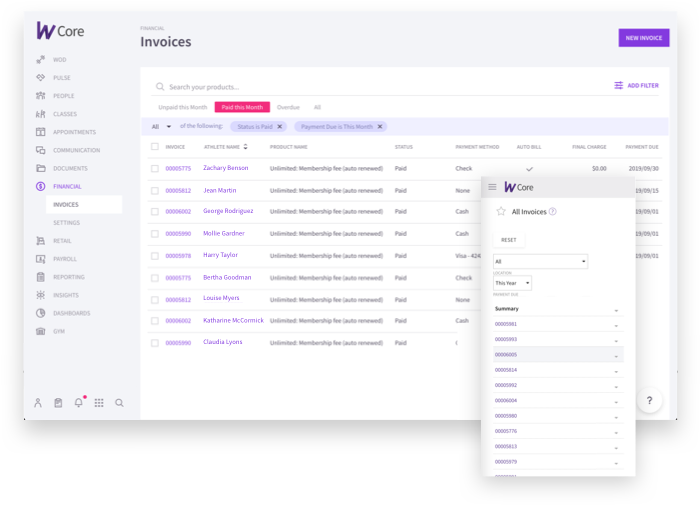The width and height of the screenshot is (700, 508).
Task: Check the Jean Martin invoice row
Action: [154, 191]
